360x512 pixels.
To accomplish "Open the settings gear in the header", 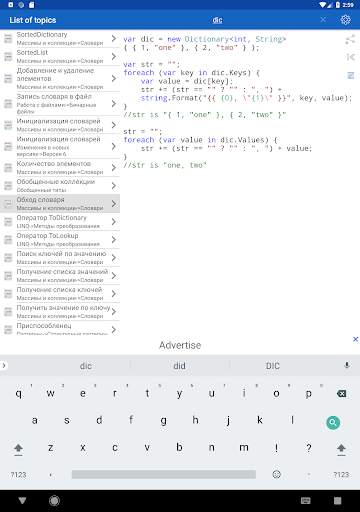I will coord(345,20).
